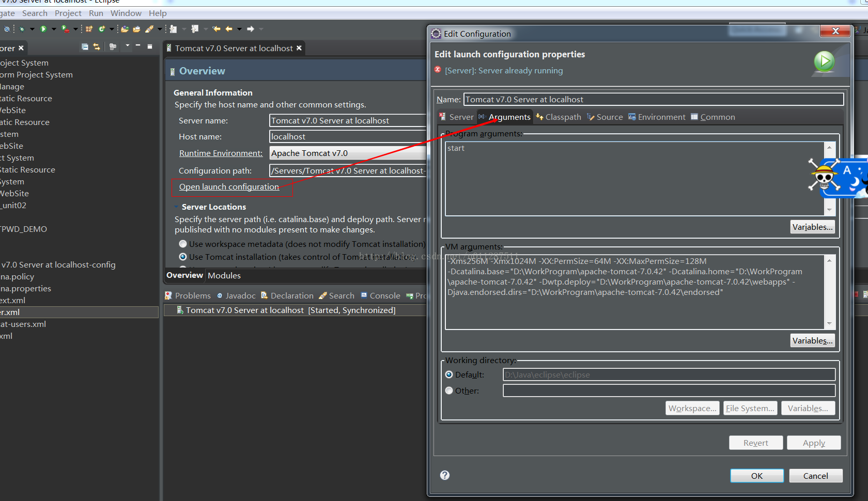The image size is (868, 501).
Task: Select Use Tomcat installation radio button
Action: coord(183,257)
